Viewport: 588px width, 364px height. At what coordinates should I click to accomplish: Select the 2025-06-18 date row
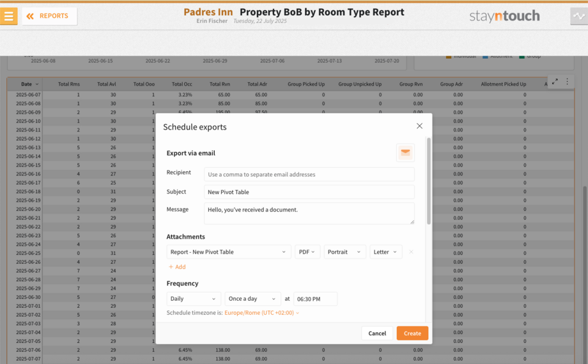click(28, 192)
